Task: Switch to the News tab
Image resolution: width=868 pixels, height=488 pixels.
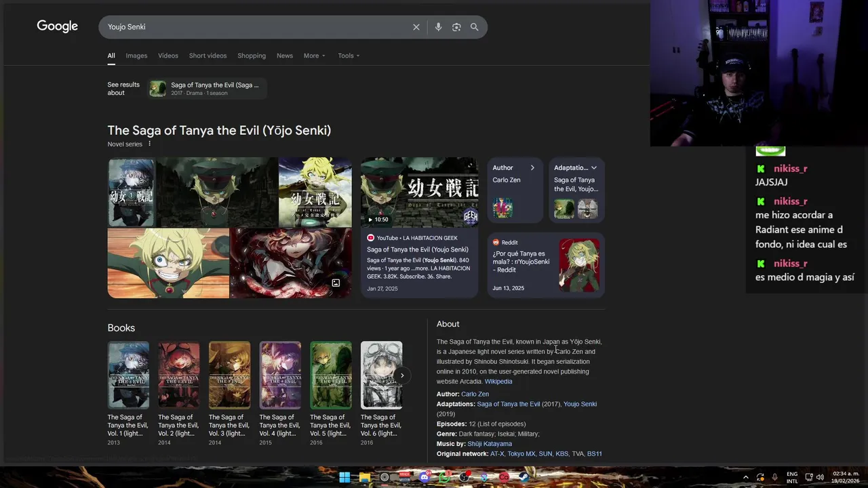Action: (x=285, y=56)
